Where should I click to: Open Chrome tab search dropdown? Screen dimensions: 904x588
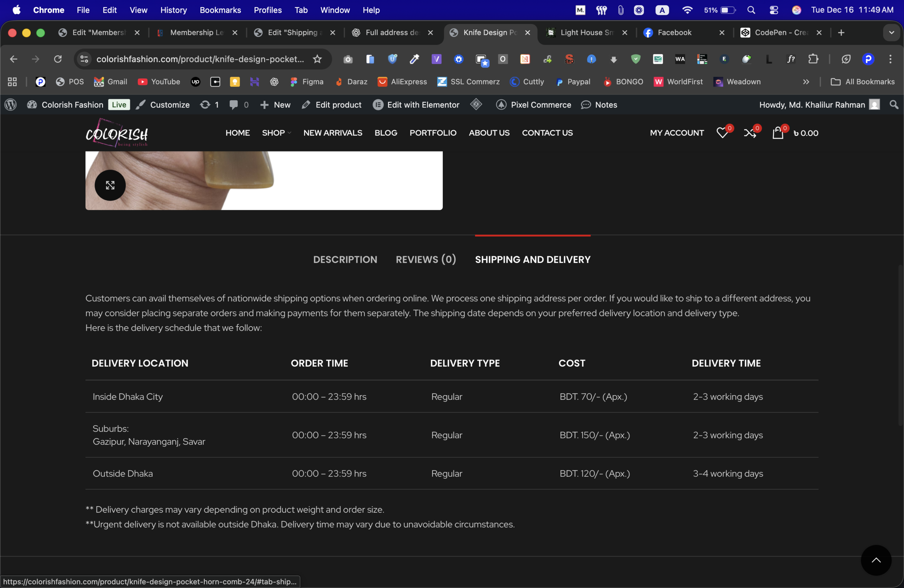pos(891,32)
